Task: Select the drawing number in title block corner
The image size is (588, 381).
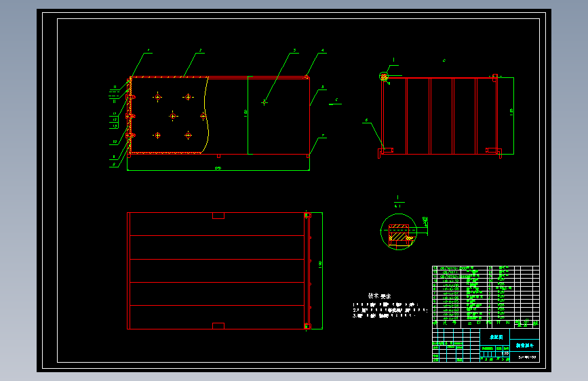Action: point(527,357)
